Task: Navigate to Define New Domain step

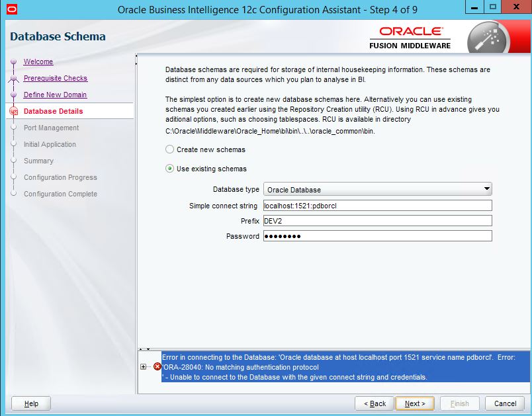Action: (55, 95)
